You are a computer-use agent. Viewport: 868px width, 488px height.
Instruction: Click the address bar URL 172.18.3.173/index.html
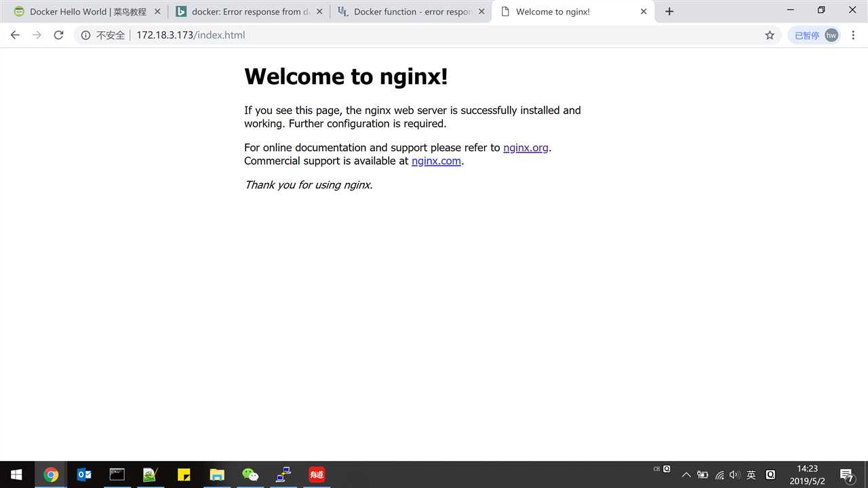191,35
